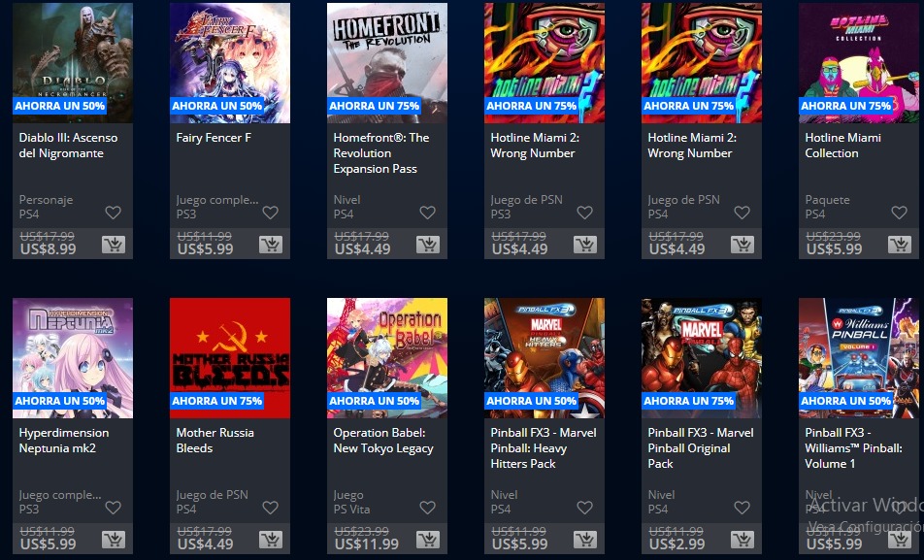Add Mother Russia Bleeds to cart
Viewport: 924px width, 560px height.
click(x=271, y=539)
